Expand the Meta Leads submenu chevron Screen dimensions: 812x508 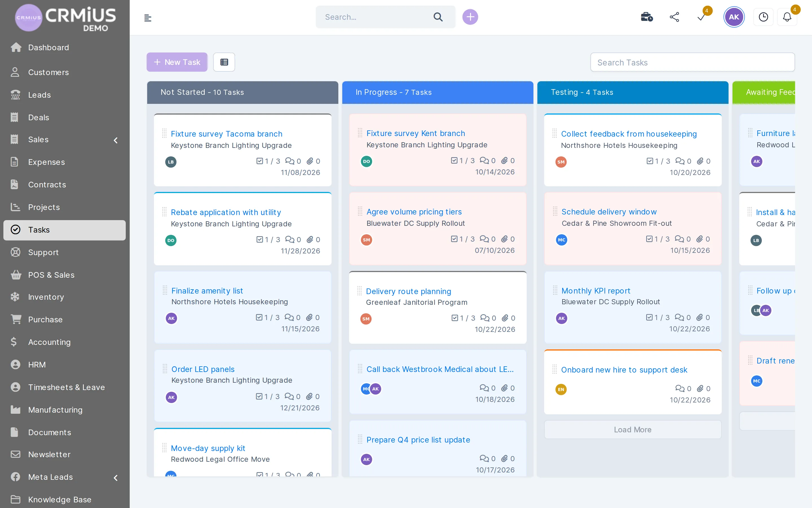pos(115,478)
